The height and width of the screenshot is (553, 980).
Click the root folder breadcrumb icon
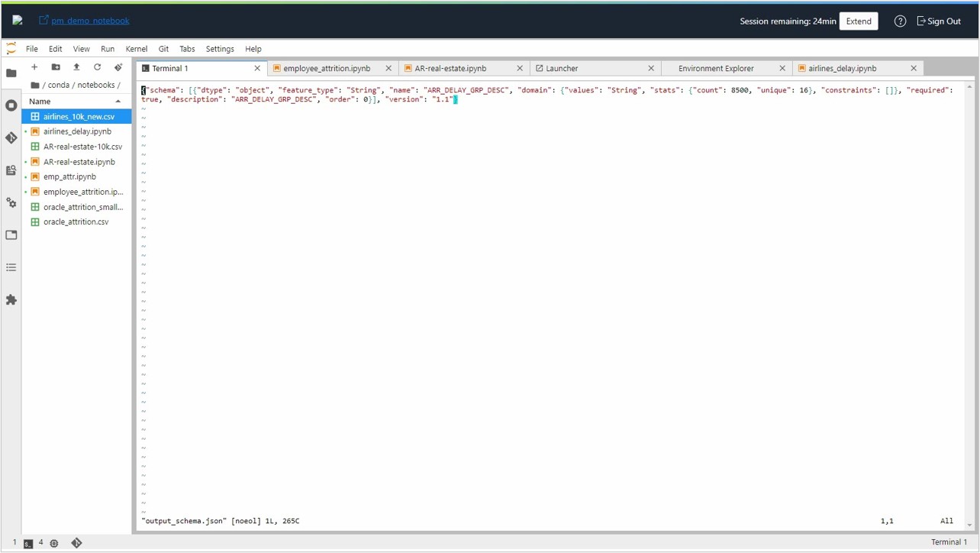point(35,85)
